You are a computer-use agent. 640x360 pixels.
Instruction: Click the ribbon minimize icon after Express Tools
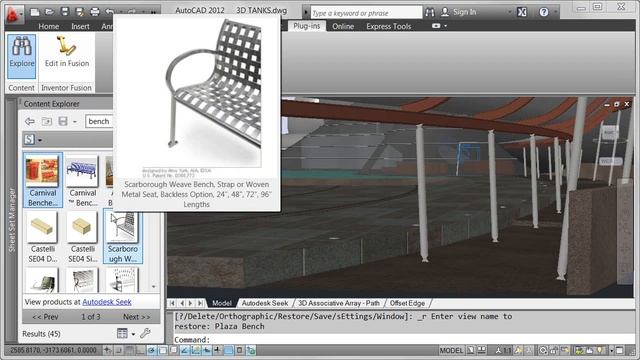pyautogui.click(x=436, y=26)
